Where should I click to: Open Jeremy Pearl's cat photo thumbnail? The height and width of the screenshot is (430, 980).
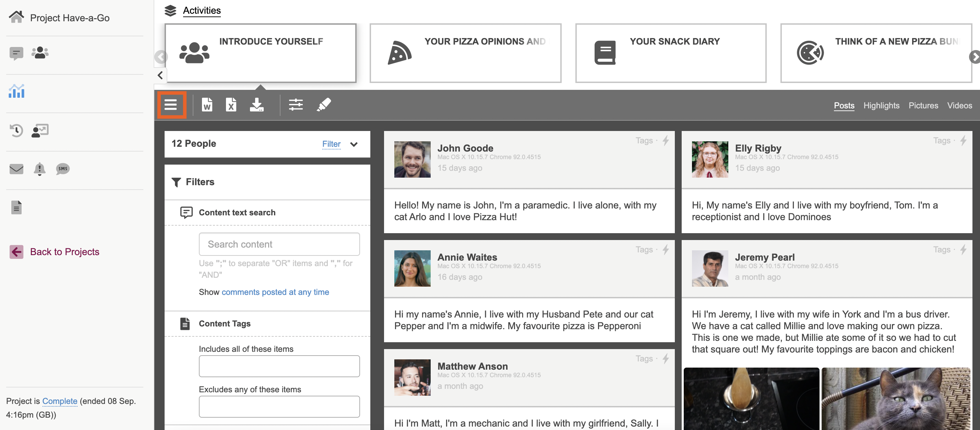[896, 398]
